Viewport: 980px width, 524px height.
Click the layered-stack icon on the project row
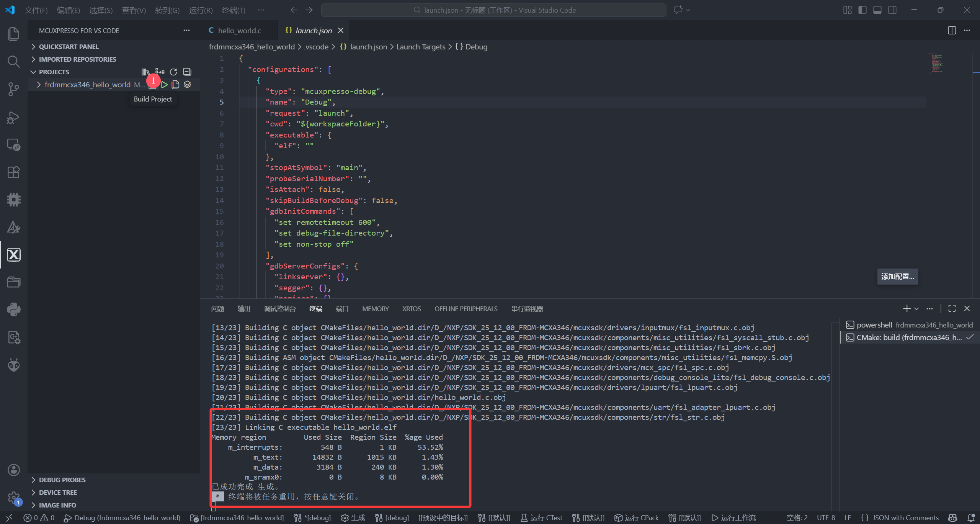click(187, 85)
